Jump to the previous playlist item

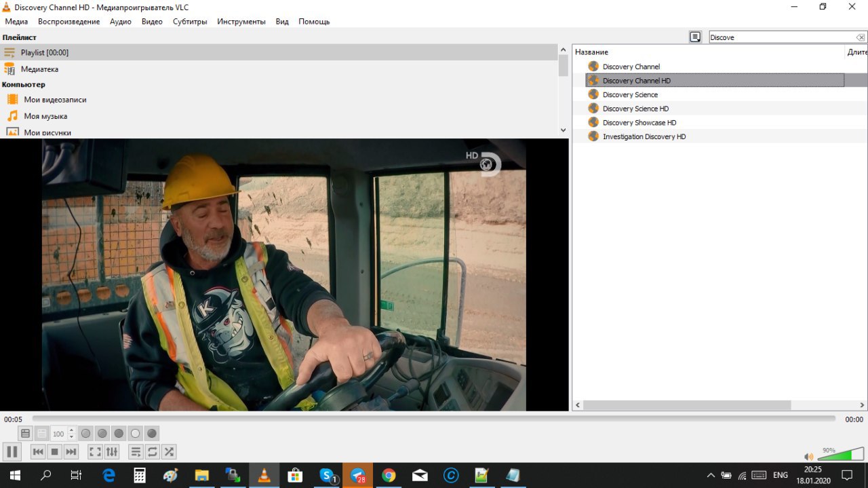39,451
